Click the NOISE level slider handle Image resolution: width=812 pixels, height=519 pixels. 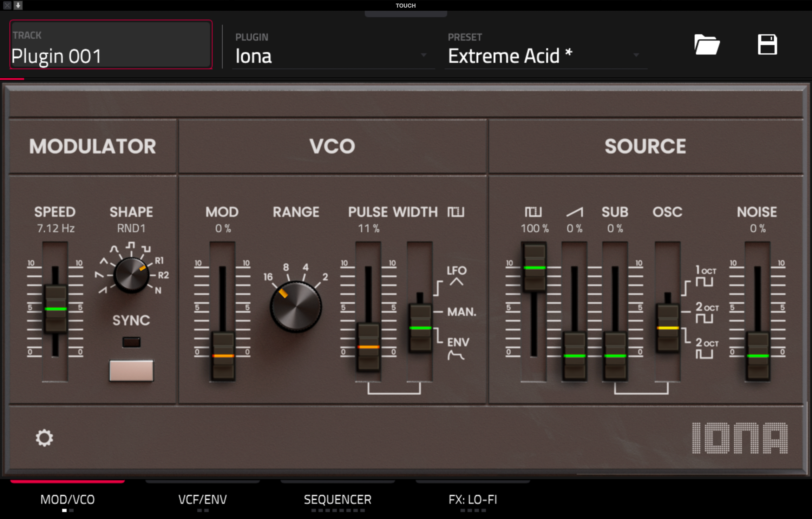tap(757, 356)
